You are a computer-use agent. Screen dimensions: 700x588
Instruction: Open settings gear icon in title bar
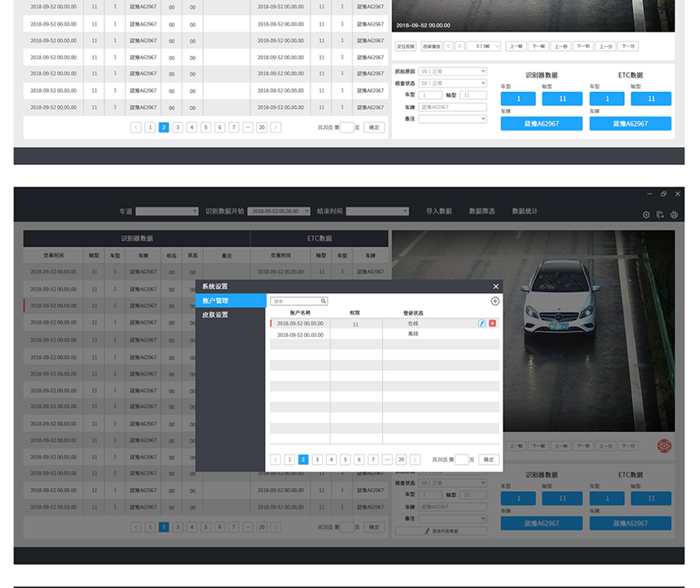click(x=646, y=215)
